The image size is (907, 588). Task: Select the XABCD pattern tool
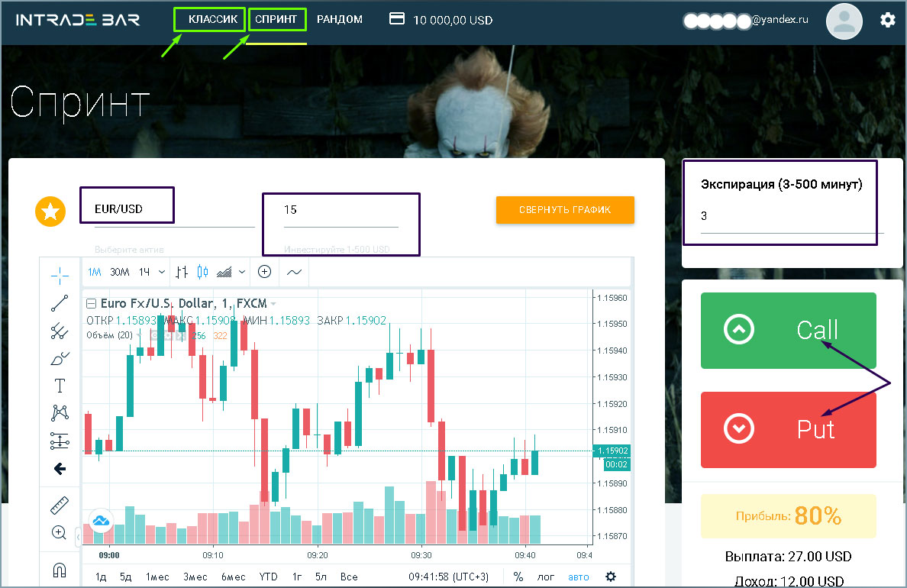coord(60,412)
